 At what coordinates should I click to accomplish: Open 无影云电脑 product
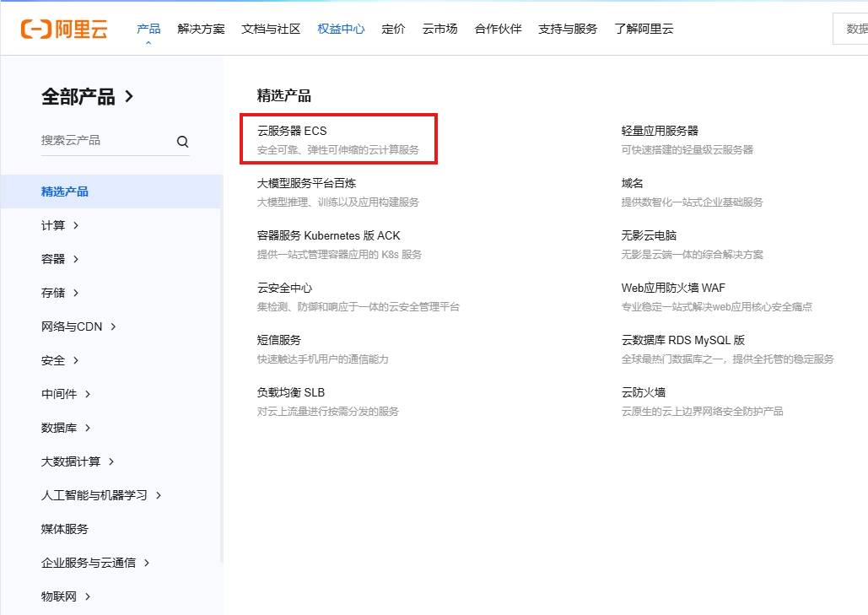pos(649,235)
